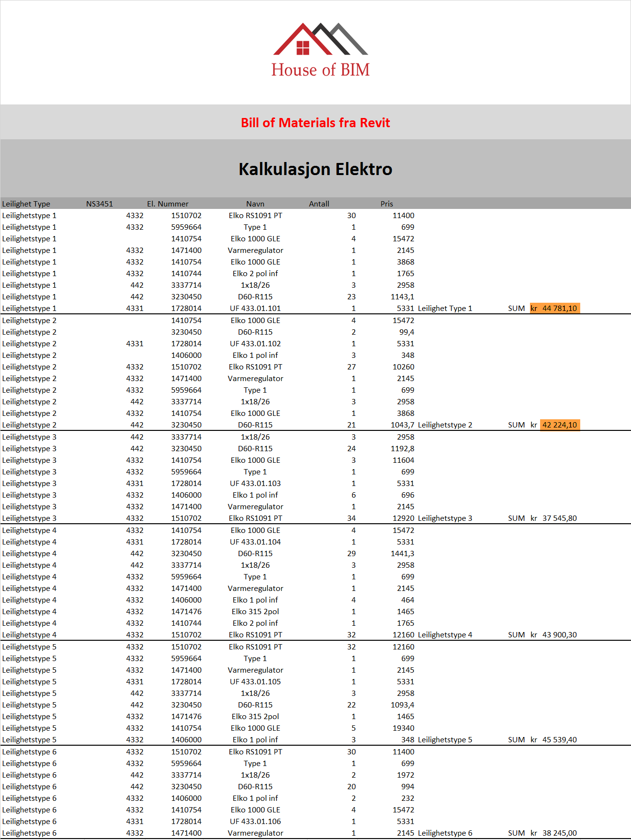
Task: Click the quantity cell '21'
Action: coord(352,425)
